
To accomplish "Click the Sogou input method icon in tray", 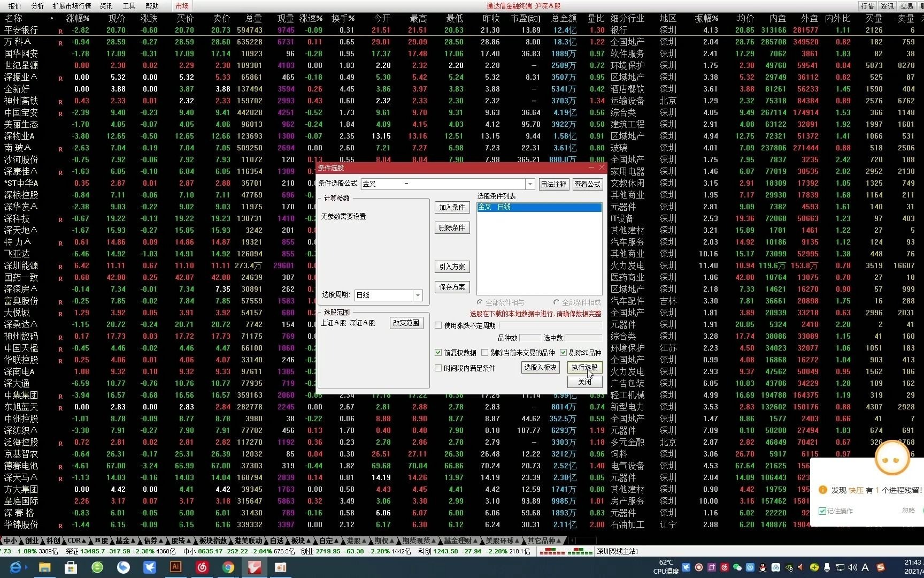I will tap(881, 567).
